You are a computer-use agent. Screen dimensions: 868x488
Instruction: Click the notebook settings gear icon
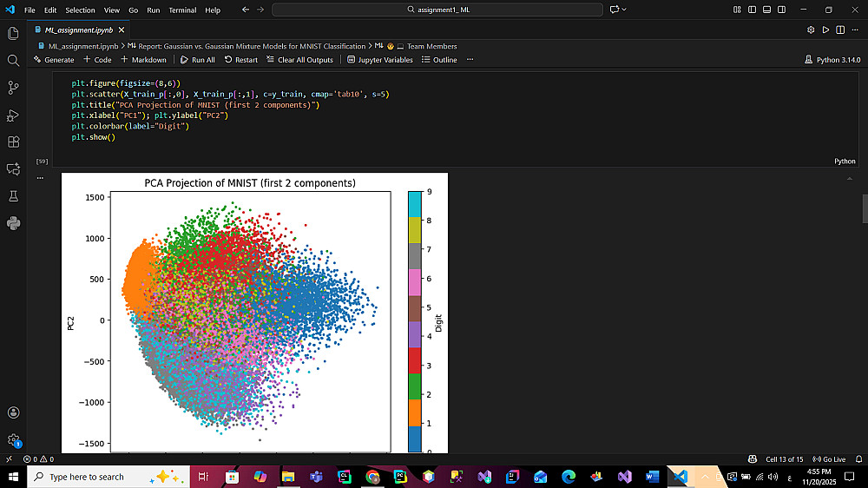(811, 30)
